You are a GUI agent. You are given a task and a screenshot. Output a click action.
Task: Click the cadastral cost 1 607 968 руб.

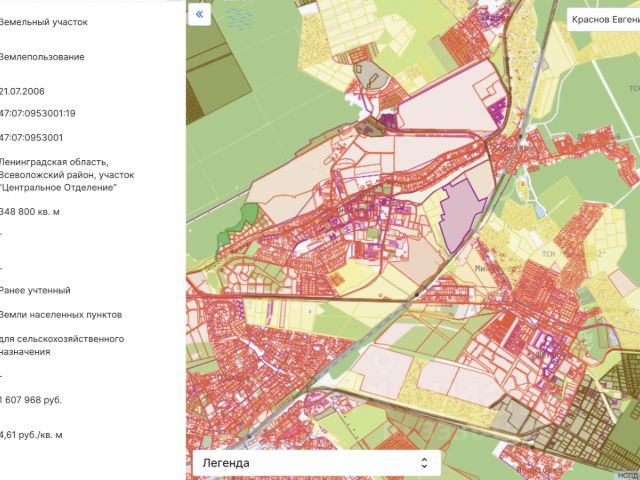pos(31,400)
